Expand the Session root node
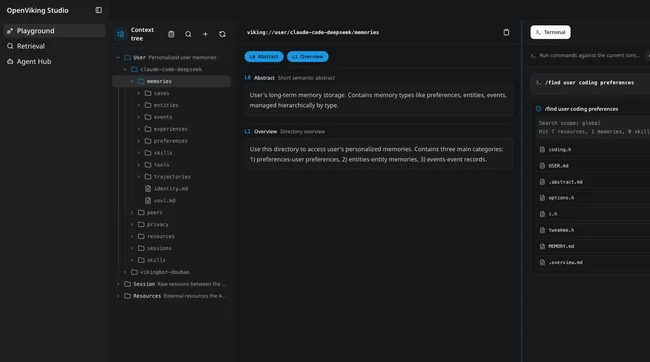650x362 pixels. click(118, 284)
